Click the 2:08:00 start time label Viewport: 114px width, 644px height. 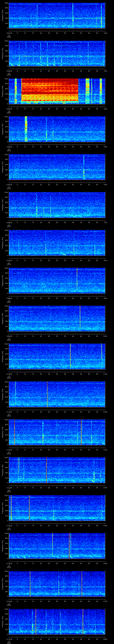pyautogui.click(x=9, y=298)
